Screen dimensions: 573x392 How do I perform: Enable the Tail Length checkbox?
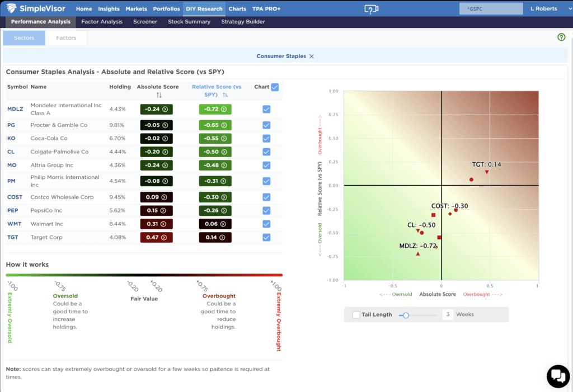(x=356, y=315)
